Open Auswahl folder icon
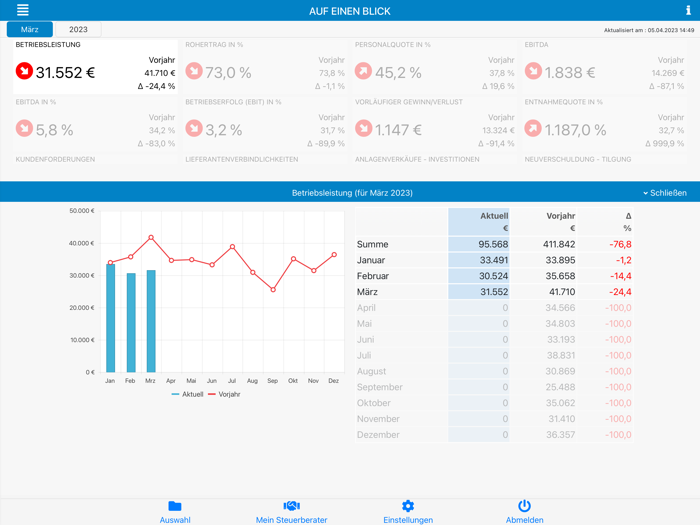 (175, 506)
